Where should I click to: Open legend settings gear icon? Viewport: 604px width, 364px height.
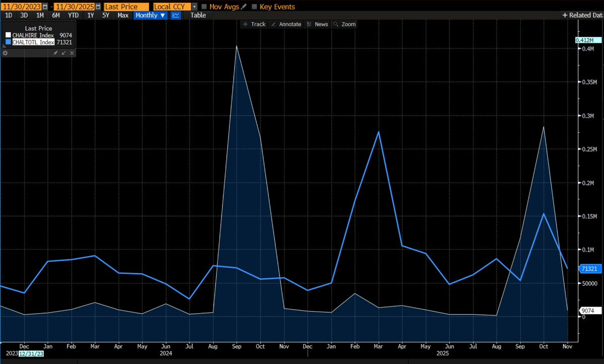tap(6, 53)
